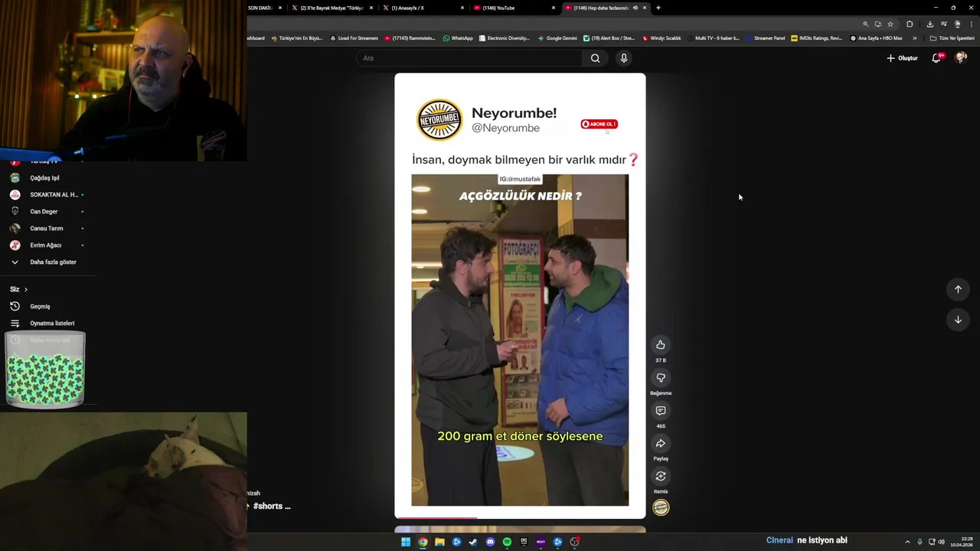Viewport: 980px width, 551px height.
Task: Open Cansu Tarım subscription
Action: (x=47, y=228)
